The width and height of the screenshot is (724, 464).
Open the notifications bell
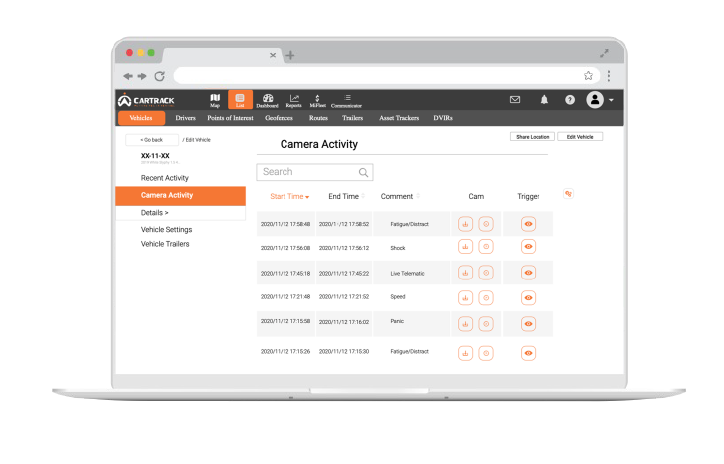[544, 100]
